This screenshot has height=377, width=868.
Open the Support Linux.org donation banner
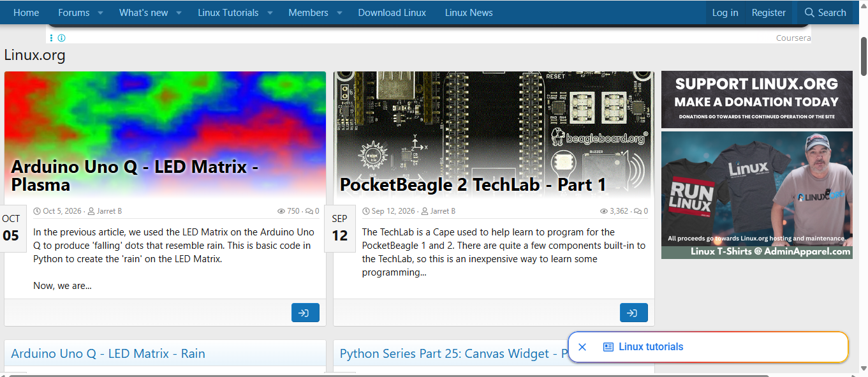757,100
